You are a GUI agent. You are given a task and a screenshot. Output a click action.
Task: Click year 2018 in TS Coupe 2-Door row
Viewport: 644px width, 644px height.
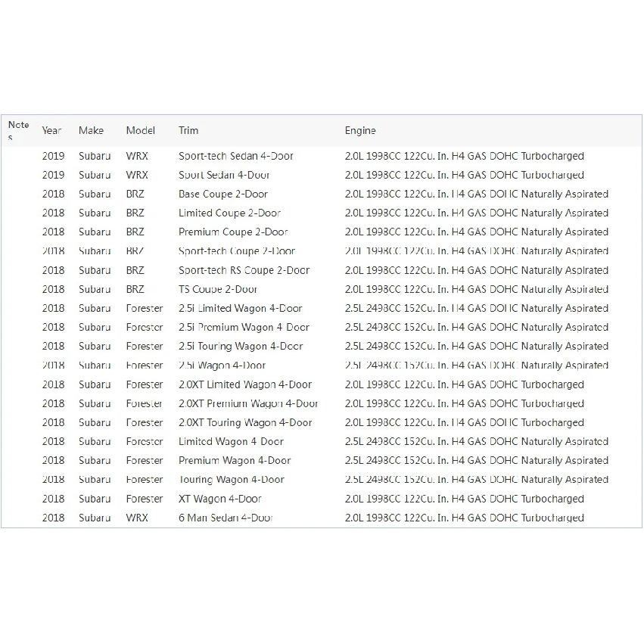pos(54,289)
